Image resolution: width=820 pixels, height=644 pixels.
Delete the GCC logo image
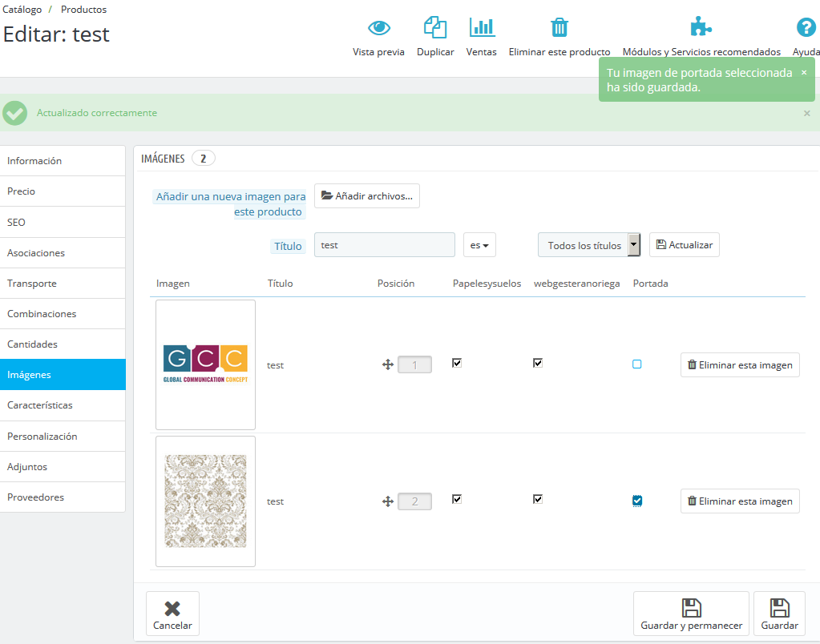point(740,365)
